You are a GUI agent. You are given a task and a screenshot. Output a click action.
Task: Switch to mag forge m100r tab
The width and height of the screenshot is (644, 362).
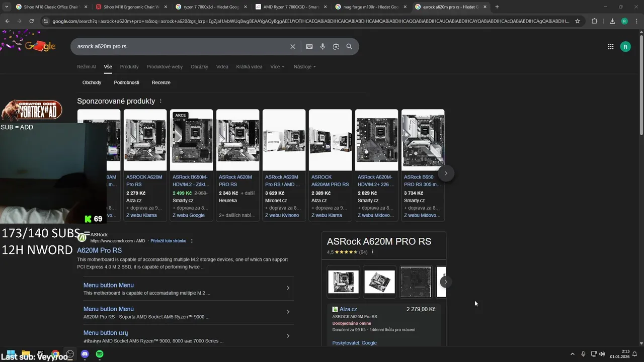370,7
